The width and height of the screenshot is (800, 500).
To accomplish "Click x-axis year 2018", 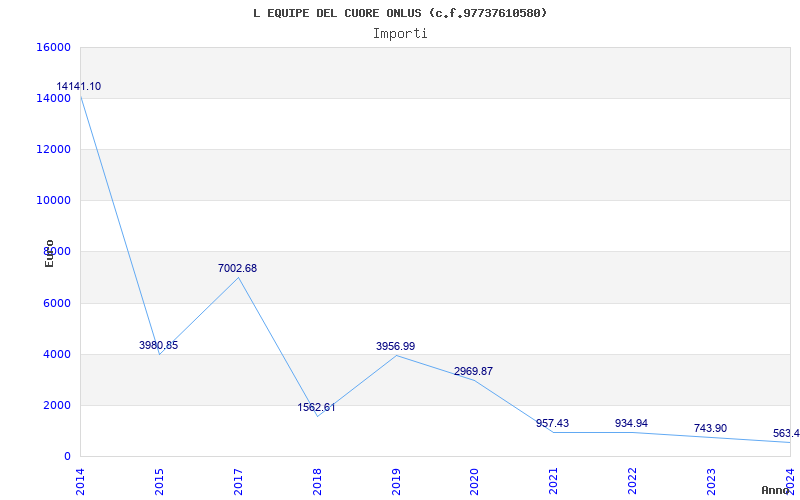I will tap(317, 481).
